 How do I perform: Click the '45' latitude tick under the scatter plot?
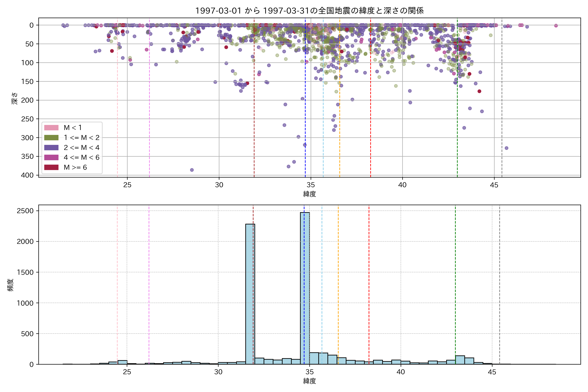[x=494, y=185]
